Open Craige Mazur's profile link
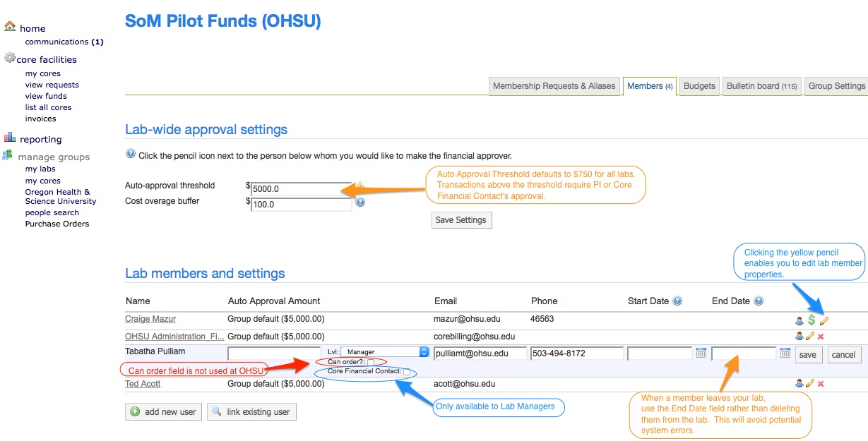Viewport: 868px width, 441px height. point(150,319)
